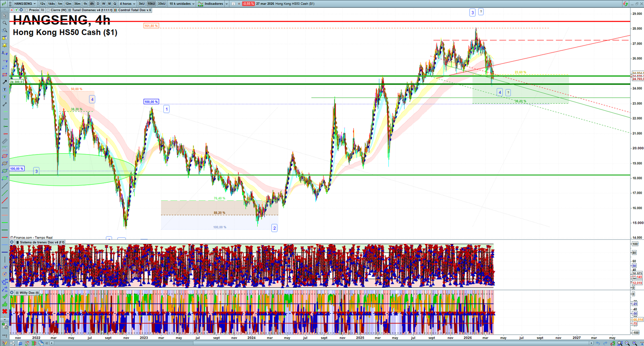Set history to 10kU units
This screenshot has height=346, width=644.
151,4
